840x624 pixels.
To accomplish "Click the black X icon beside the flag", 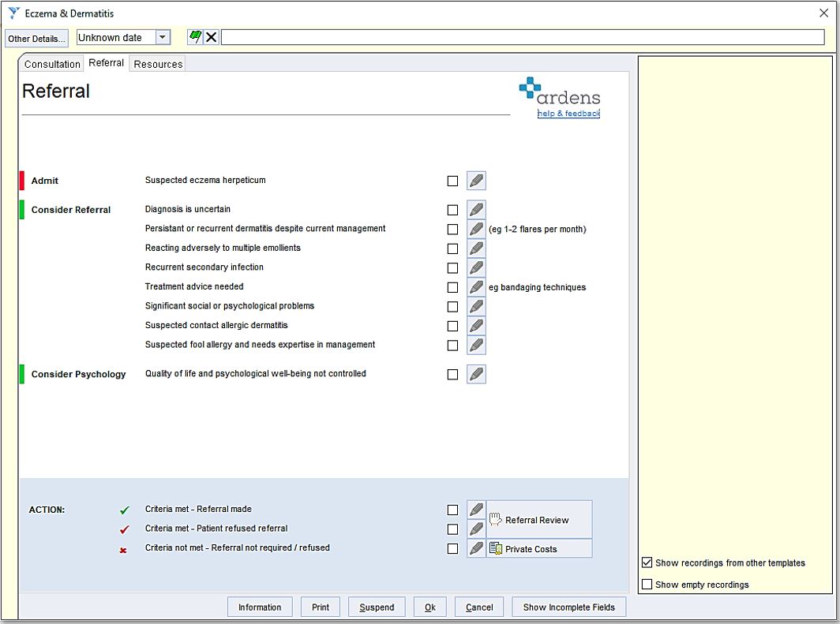I will tap(212, 37).
